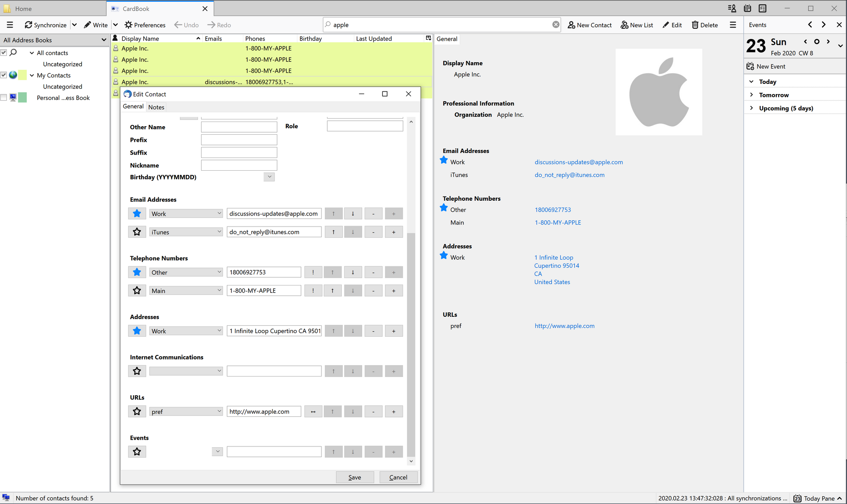This screenshot has height=504, width=847.
Task: Click Personal Address Book green swatch
Action: click(22, 97)
